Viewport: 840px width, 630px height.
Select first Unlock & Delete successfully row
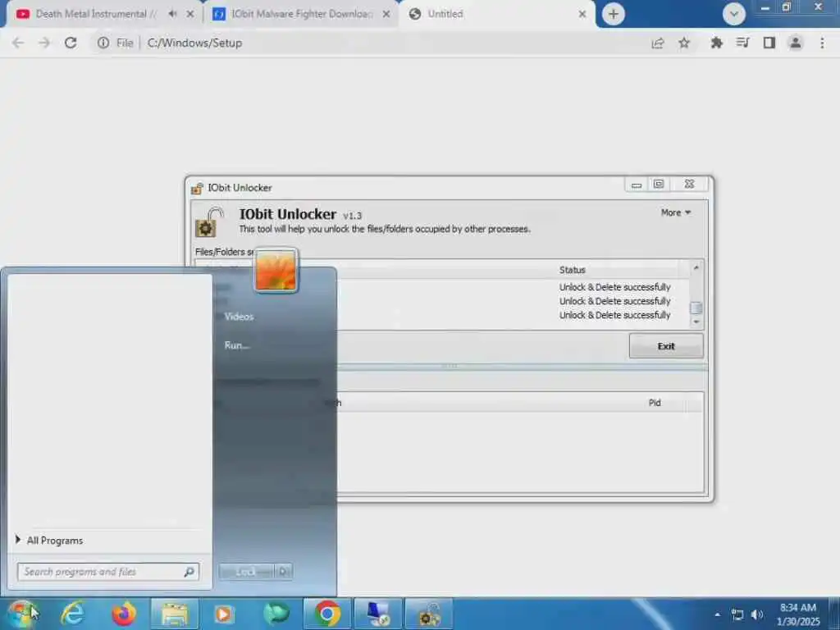tap(614, 287)
